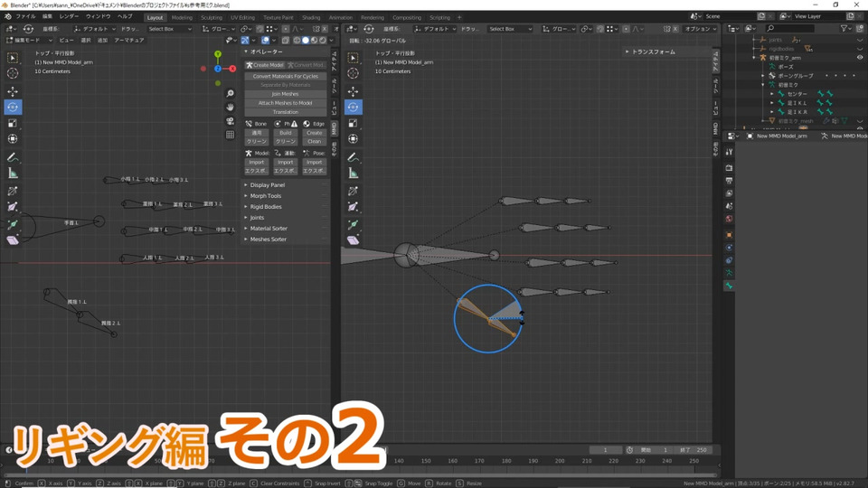This screenshot has width=868, height=488.
Task: Toggle camera view icon in left viewport
Action: click(230, 121)
